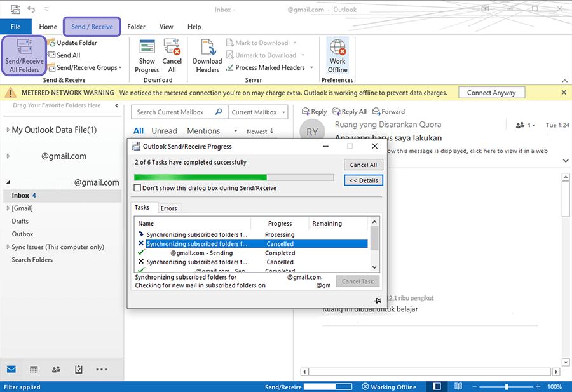Click Process Marked Headers

pos(266,67)
